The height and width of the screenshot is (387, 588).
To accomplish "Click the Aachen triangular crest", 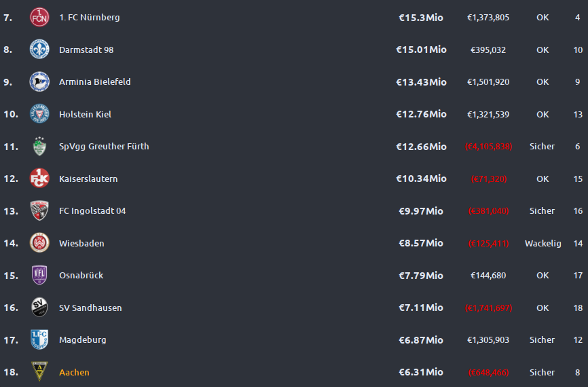I will [x=39, y=371].
